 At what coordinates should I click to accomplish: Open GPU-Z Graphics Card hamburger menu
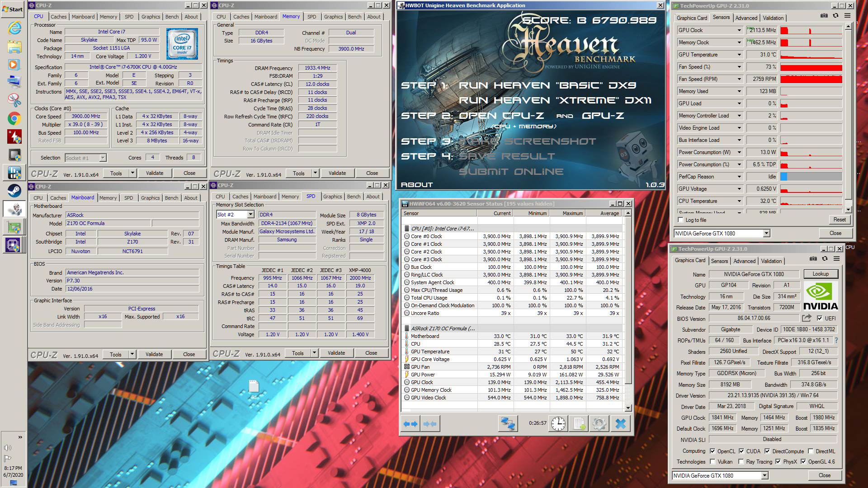836,259
